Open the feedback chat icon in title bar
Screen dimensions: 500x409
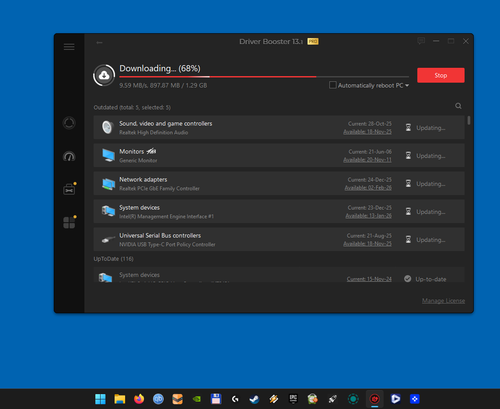coord(421,41)
